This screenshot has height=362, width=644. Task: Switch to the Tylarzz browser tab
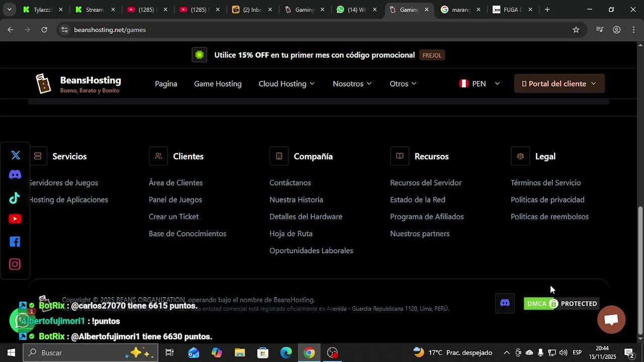tap(42, 10)
